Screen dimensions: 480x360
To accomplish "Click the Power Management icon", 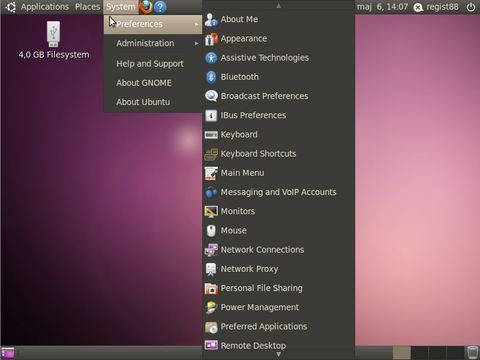I will (x=211, y=307).
